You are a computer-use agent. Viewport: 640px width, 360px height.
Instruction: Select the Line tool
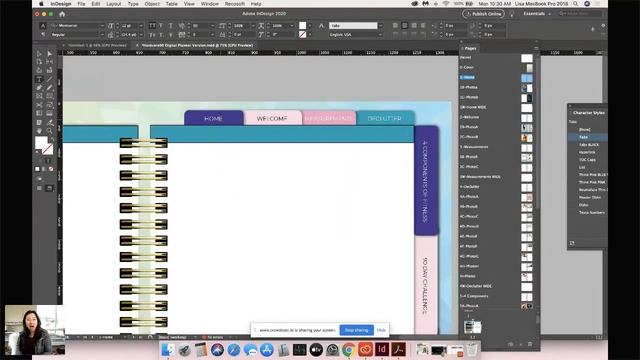49,79
